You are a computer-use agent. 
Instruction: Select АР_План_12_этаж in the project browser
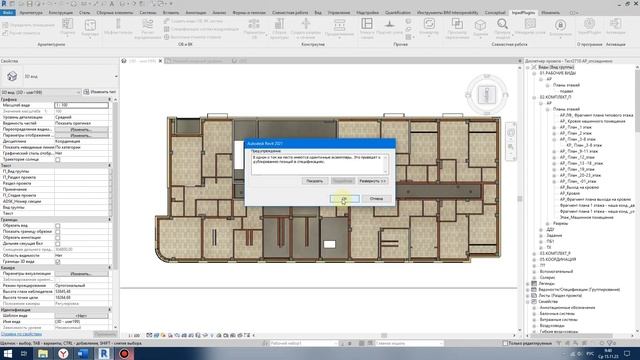[x=577, y=157]
